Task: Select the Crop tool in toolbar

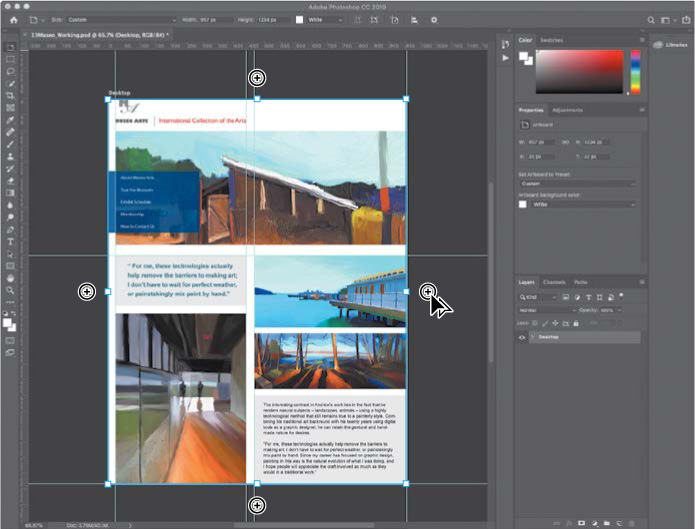Action: [10, 95]
